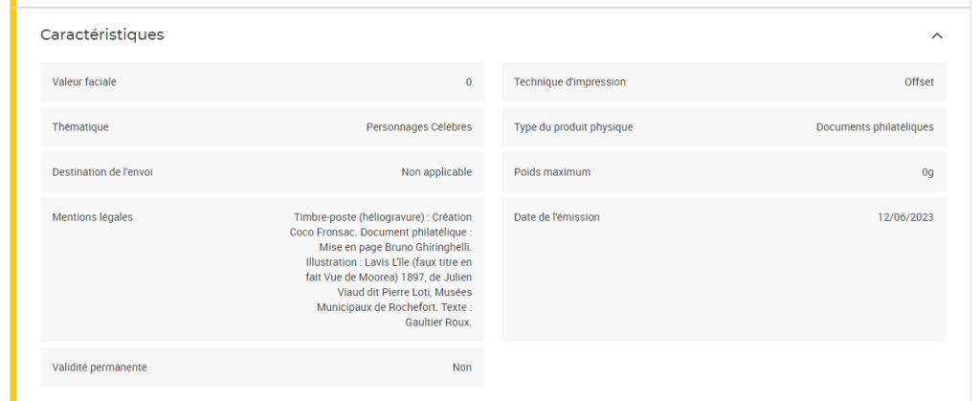Select the Type du produit physique label

[573, 127]
